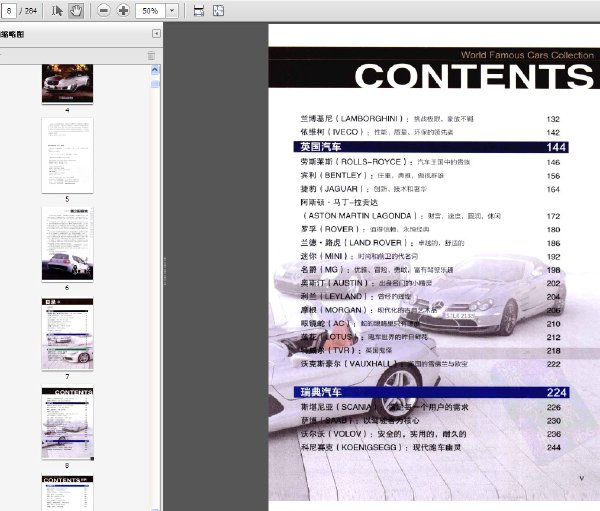Click World Famous Cars Collection header text
This screenshot has height=511, width=600.
point(527,55)
